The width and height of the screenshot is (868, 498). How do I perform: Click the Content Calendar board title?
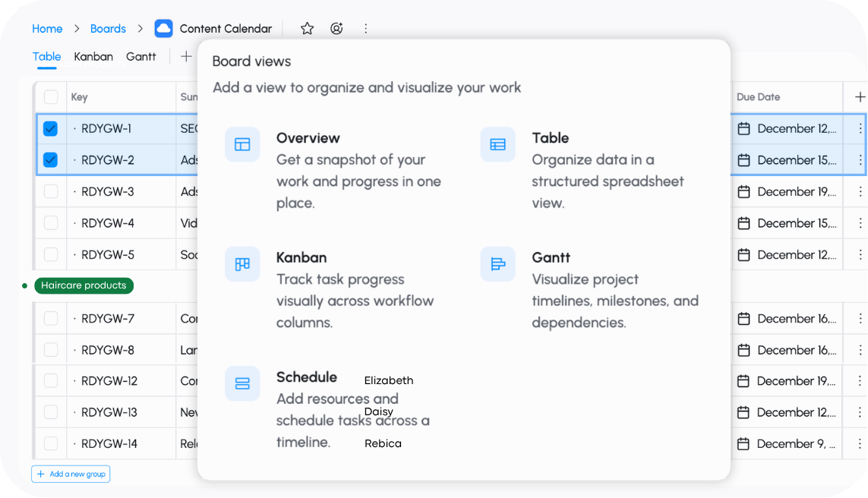(226, 29)
